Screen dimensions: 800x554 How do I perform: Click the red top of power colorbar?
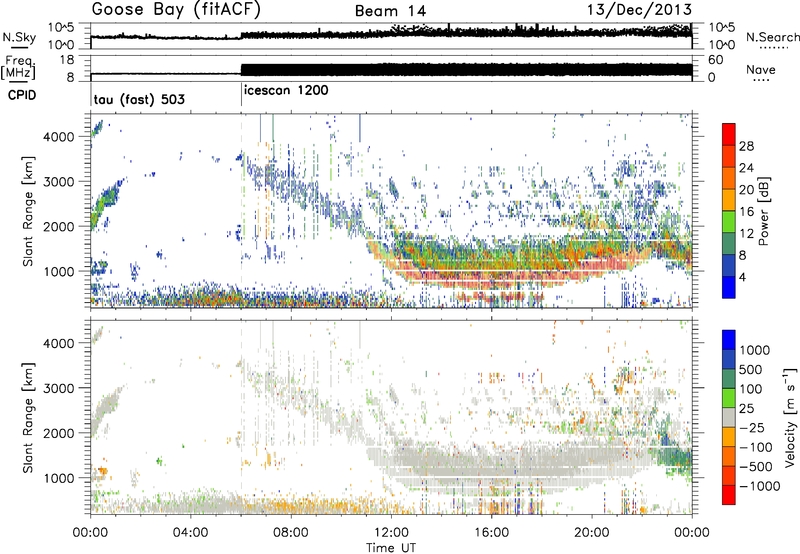pyautogui.click(x=729, y=135)
